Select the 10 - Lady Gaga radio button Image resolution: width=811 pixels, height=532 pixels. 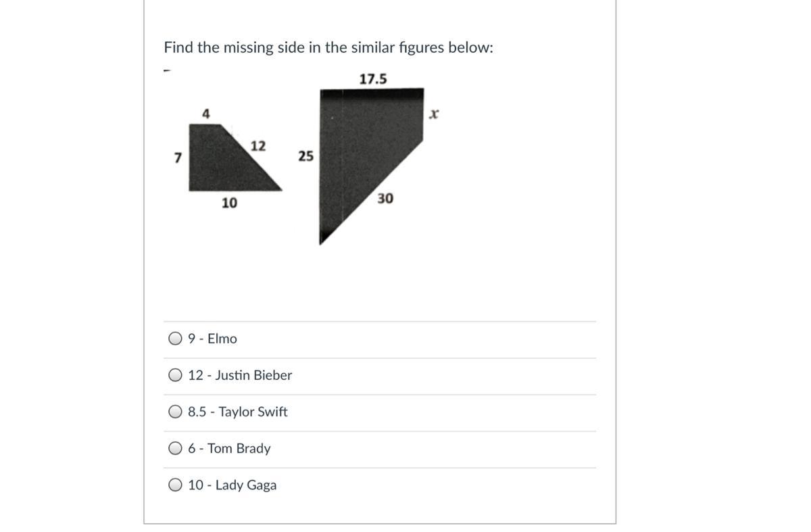[176, 485]
